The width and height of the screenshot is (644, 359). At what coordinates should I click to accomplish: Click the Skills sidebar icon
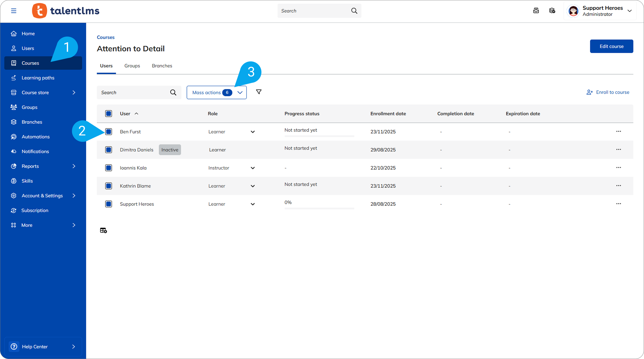(x=13, y=181)
